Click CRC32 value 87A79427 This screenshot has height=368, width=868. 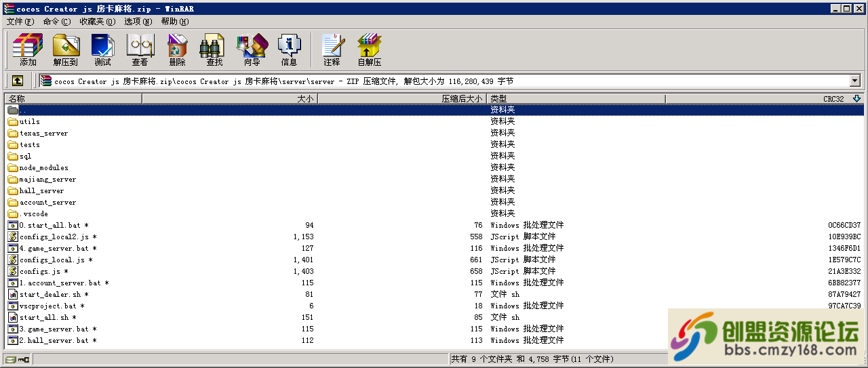(844, 294)
